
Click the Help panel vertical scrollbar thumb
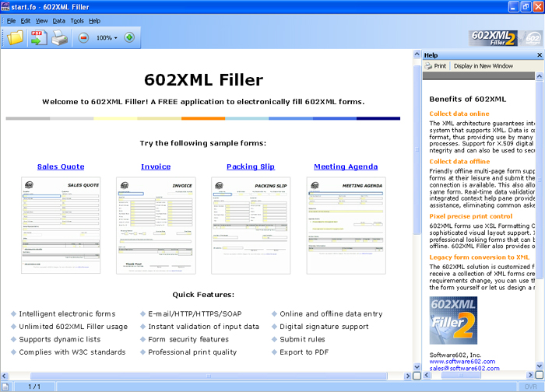539,180
